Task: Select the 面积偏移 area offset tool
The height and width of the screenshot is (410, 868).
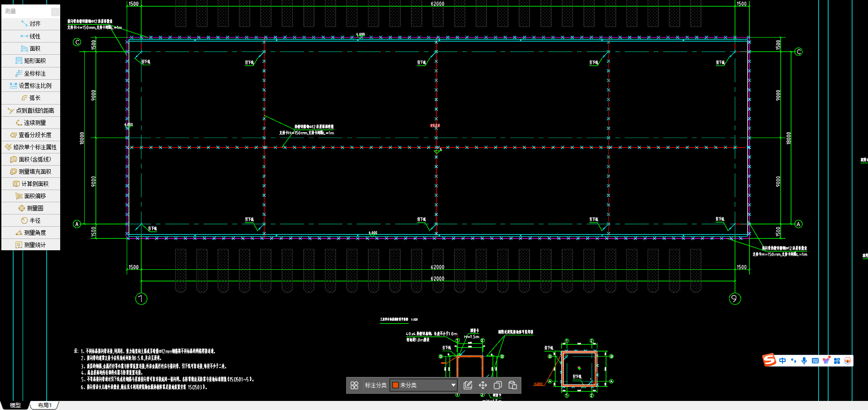Action: point(31,196)
